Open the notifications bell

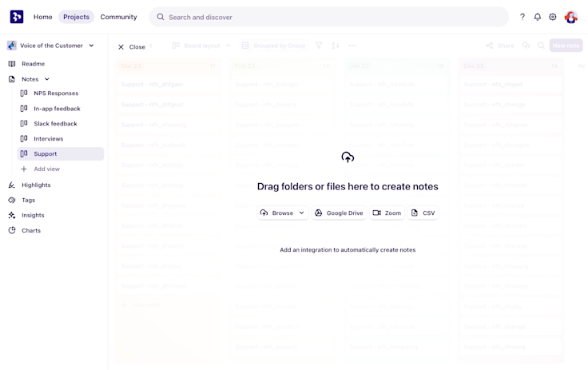coord(538,17)
